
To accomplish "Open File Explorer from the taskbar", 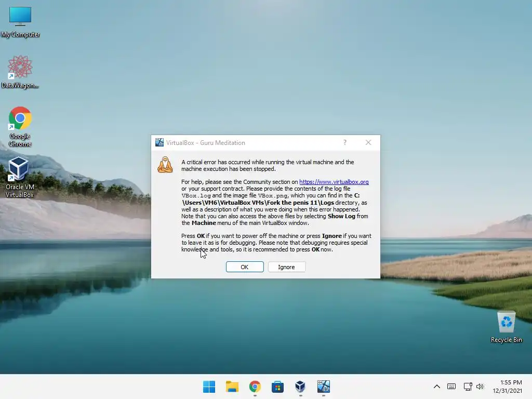I will click(x=232, y=387).
